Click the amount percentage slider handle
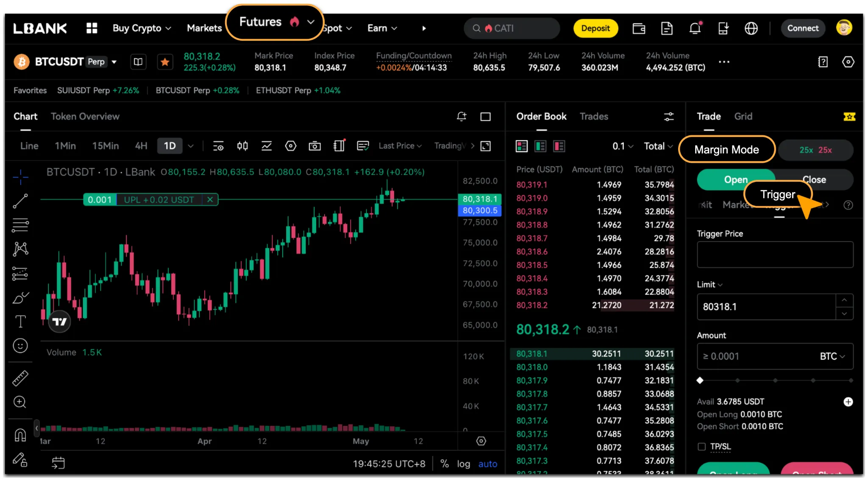 click(700, 380)
